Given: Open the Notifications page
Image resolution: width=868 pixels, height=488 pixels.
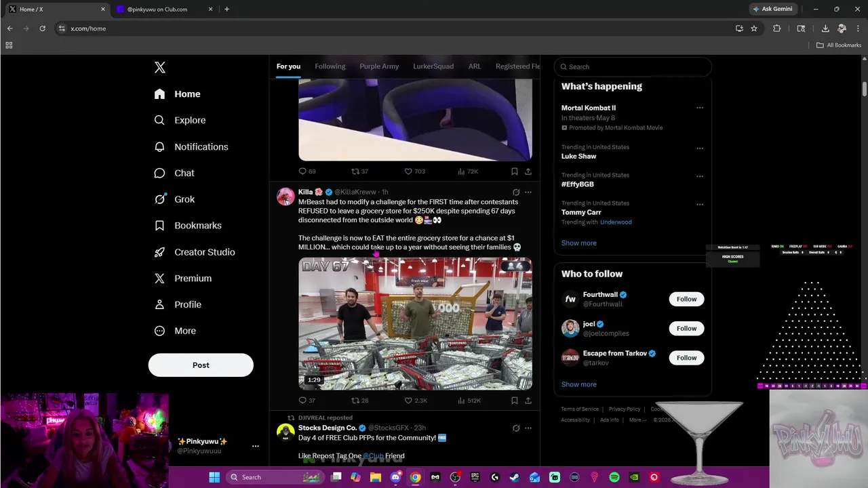Looking at the screenshot, I should pos(191,146).
